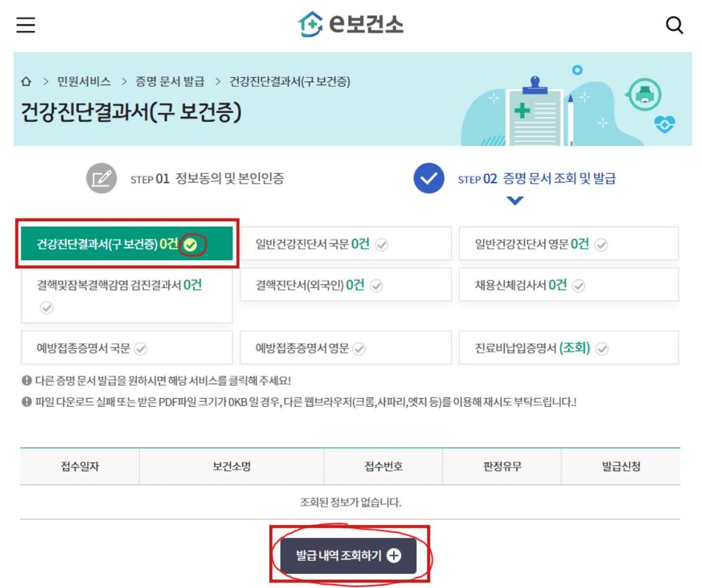
Task: Open the search function
Action: (674, 25)
